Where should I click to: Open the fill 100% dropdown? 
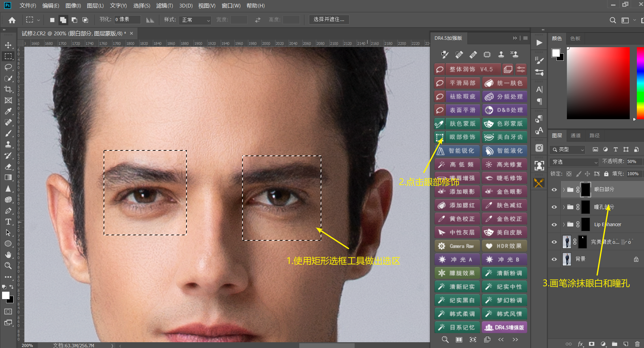pyautogui.click(x=634, y=174)
